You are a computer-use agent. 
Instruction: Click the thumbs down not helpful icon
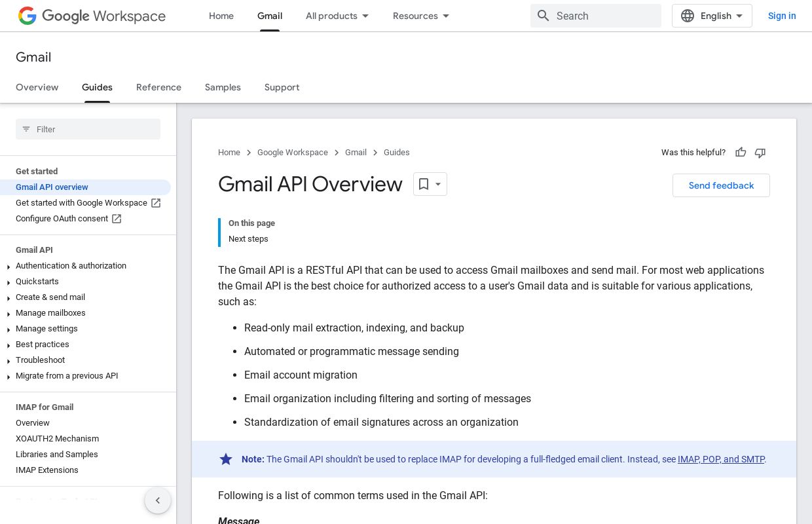click(x=760, y=153)
